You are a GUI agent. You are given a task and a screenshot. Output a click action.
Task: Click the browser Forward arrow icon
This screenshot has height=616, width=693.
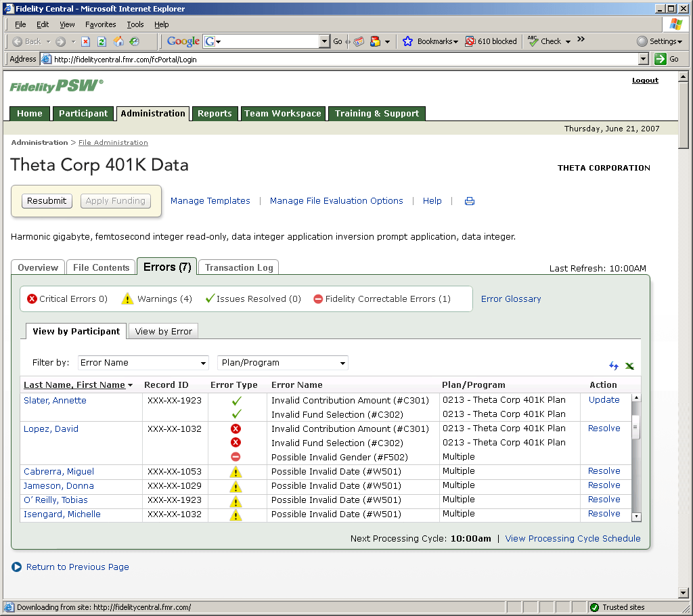point(60,41)
